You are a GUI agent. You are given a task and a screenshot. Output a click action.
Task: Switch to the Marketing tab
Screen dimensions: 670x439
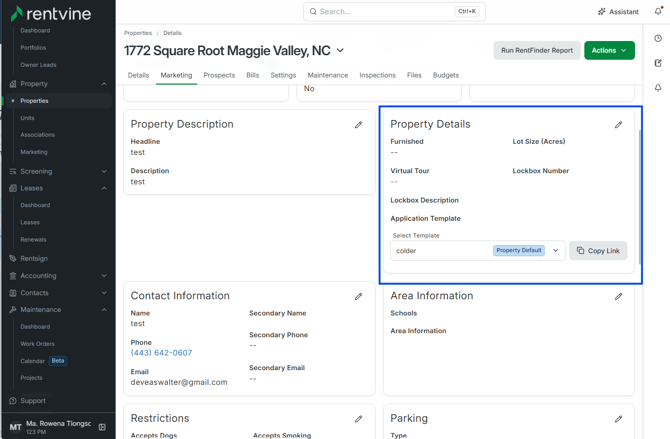click(x=176, y=75)
